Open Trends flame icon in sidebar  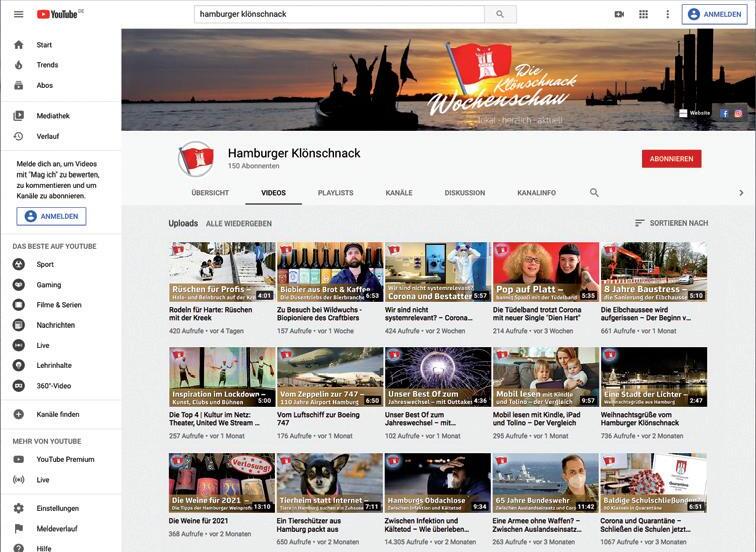point(18,65)
